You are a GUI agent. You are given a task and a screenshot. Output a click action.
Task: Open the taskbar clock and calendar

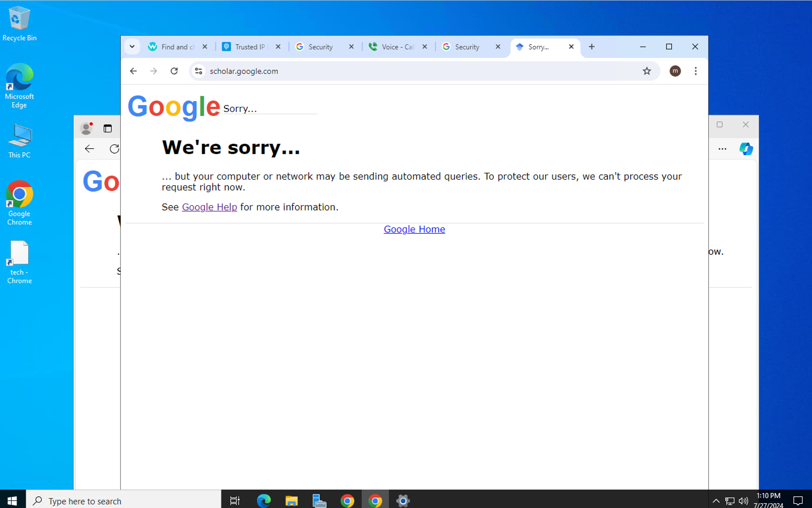(x=769, y=500)
